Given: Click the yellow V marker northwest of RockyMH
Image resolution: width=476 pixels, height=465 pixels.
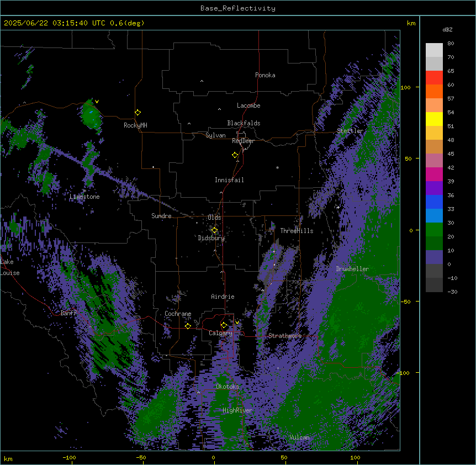Looking at the screenshot, I should [x=97, y=102].
